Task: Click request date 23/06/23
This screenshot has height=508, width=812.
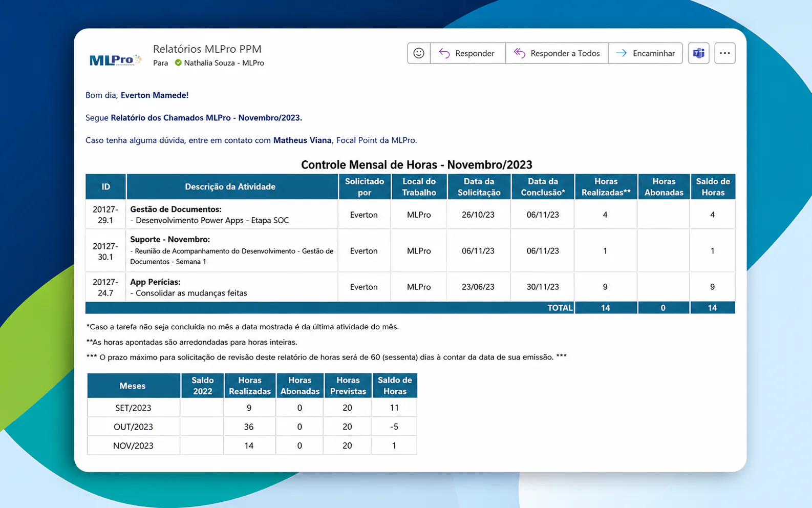Action: pos(478,287)
